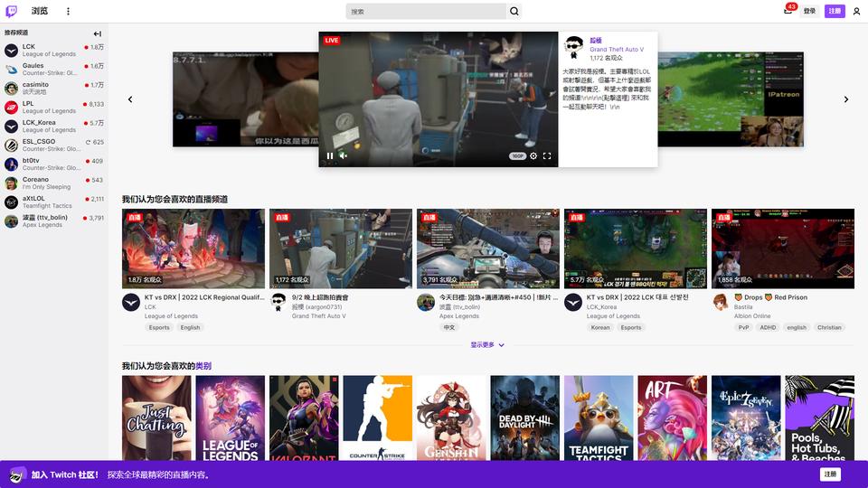
Task: Open ESL_CSGO channel avatar in sidebar
Action: 11,145
